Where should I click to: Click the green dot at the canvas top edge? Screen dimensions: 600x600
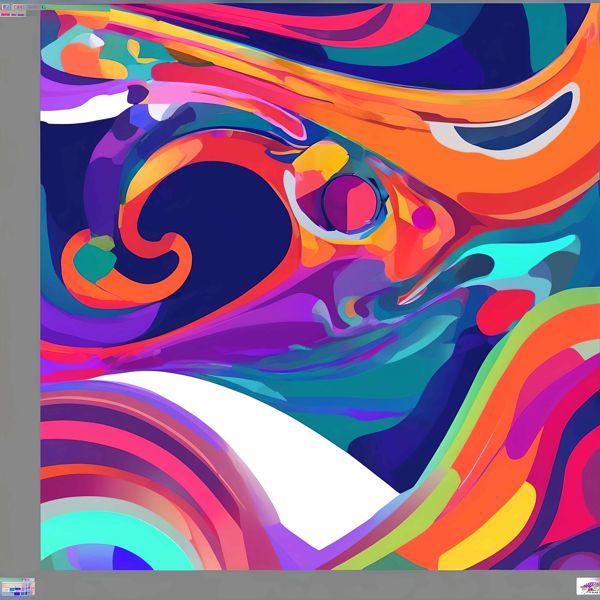tap(43, 7)
